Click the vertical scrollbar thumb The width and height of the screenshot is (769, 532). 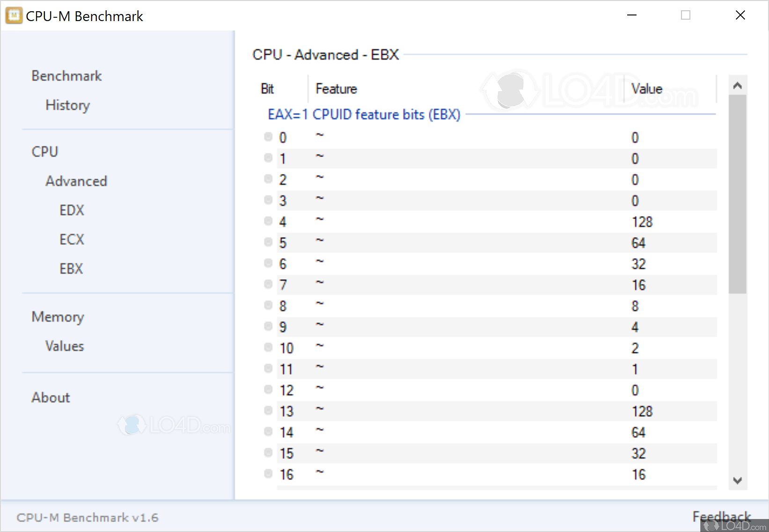coord(738,194)
